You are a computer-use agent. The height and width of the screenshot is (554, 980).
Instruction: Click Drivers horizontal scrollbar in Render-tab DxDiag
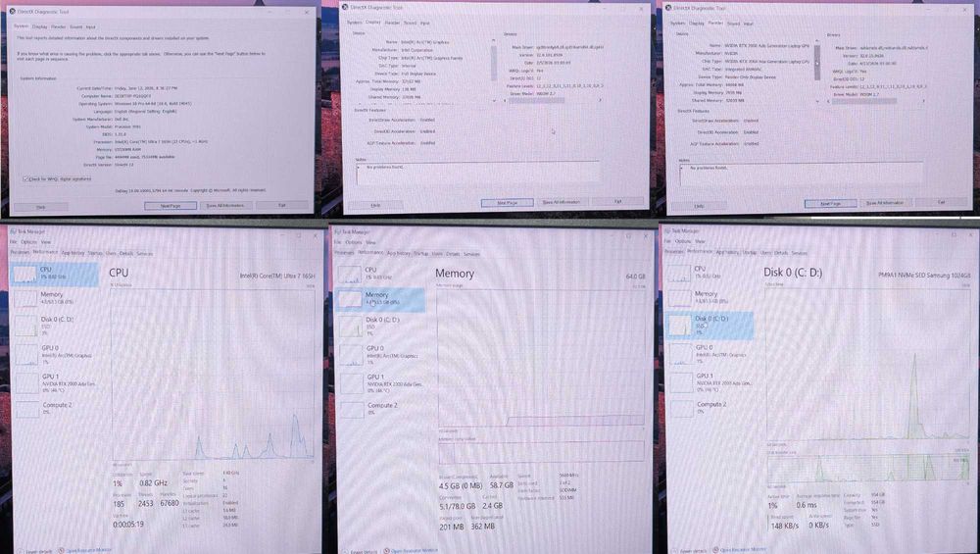point(876,101)
